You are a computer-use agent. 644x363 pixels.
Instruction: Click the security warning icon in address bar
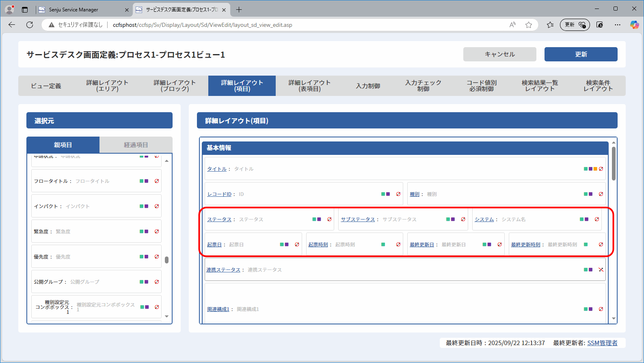(52, 25)
